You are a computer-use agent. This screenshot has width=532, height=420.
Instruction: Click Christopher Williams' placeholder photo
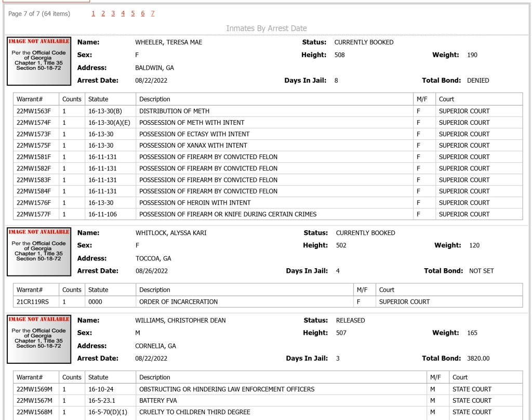pos(39,339)
